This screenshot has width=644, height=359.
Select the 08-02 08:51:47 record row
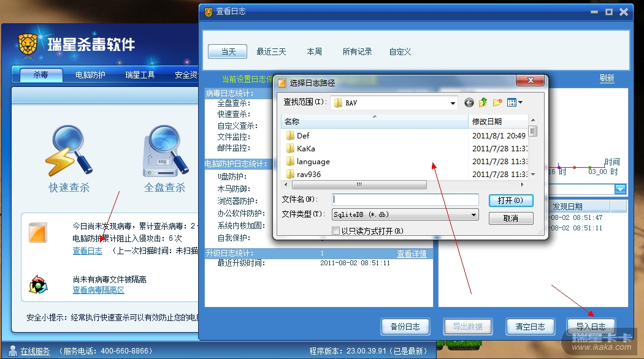pos(577,217)
